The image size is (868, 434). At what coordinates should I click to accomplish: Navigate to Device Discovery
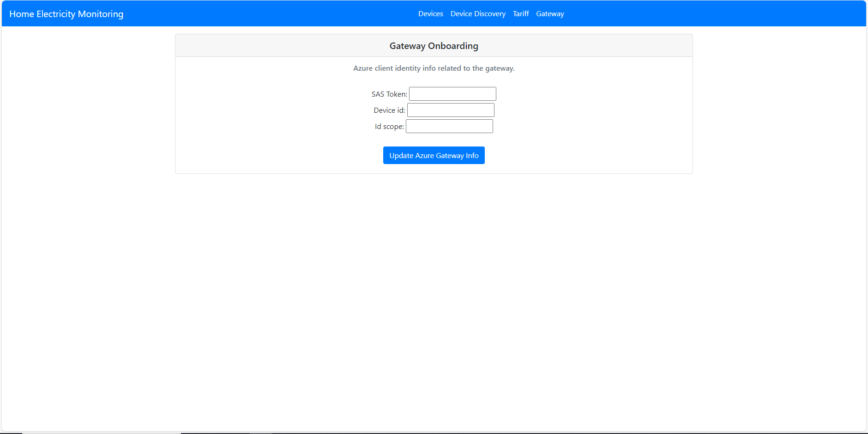click(x=478, y=13)
